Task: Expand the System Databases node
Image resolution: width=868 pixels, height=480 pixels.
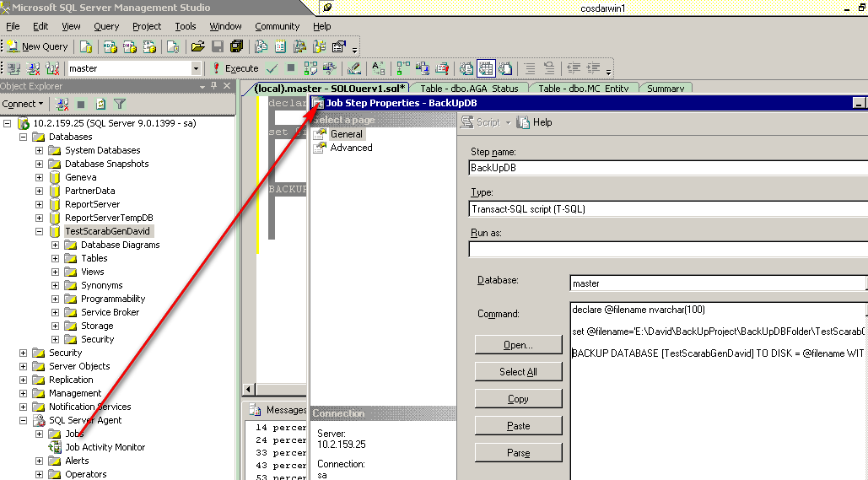Action: [x=40, y=151]
